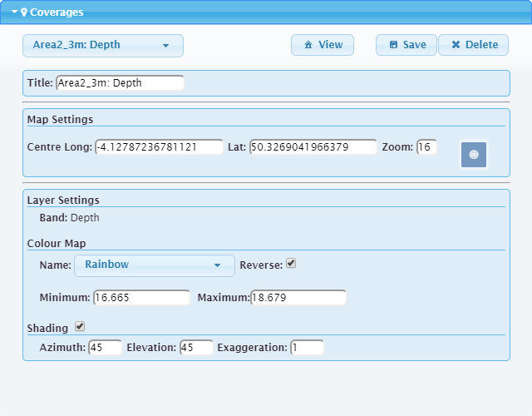
Task: Save the coverage settings
Action: coord(406,46)
